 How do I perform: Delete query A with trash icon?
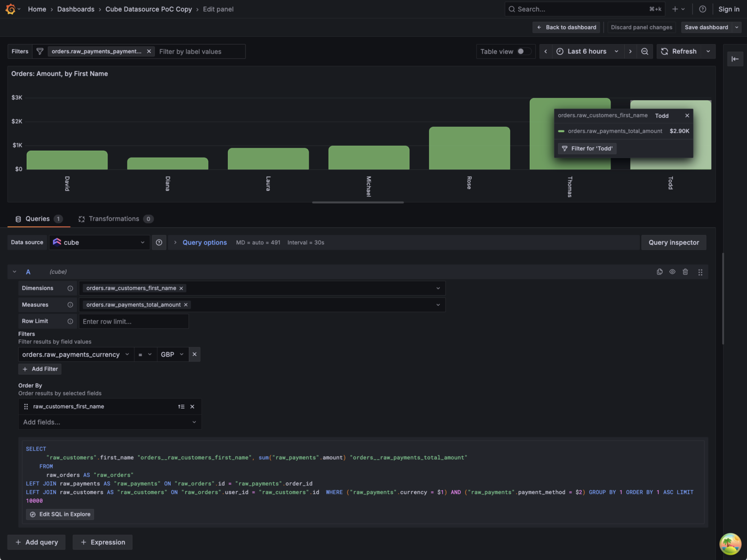pyautogui.click(x=686, y=272)
